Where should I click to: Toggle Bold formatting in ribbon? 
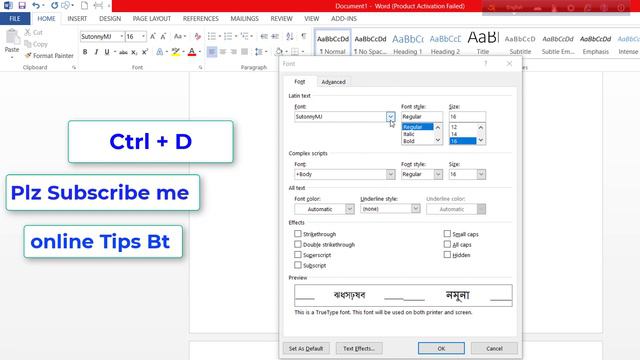(85, 52)
